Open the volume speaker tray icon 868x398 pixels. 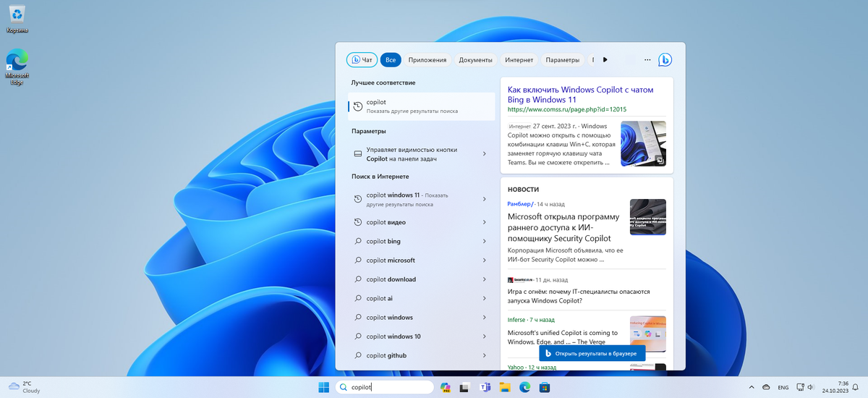point(811,387)
